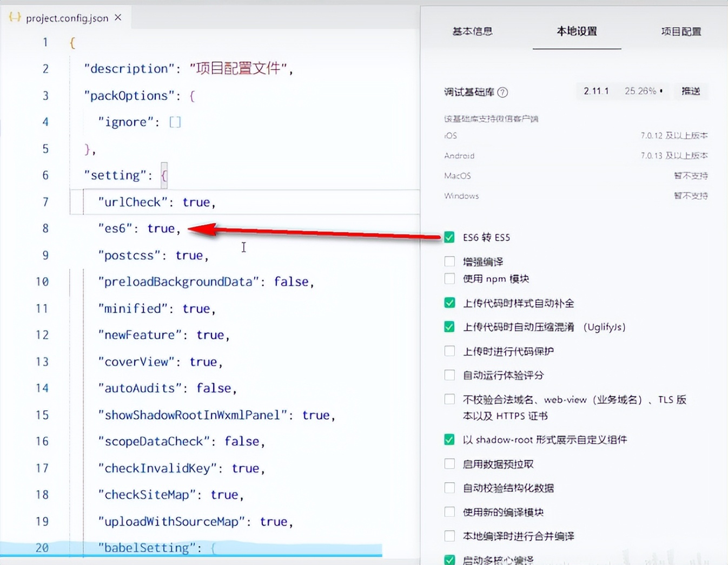Click the es6 true value on line 8
Viewport: 728px width, 565px height.
[161, 228]
